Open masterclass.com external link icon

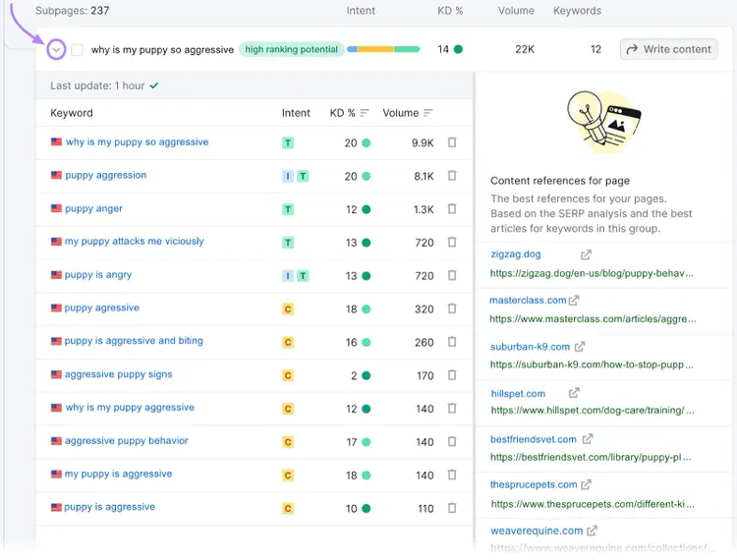tap(574, 301)
